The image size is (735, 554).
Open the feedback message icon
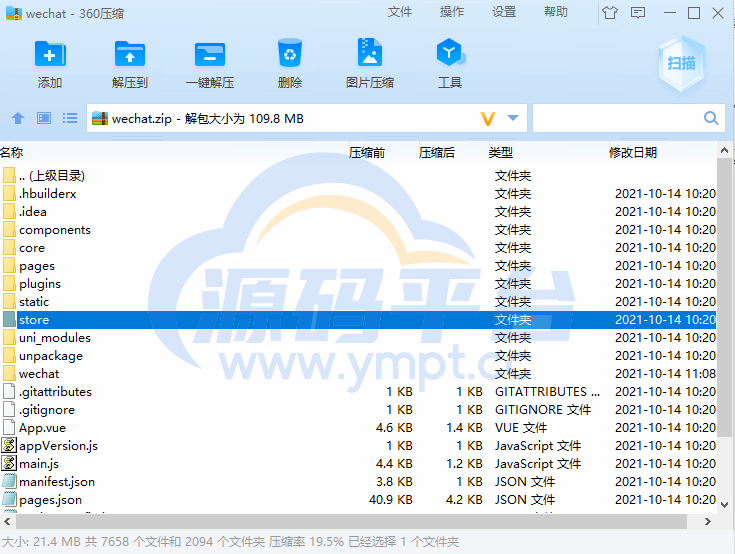coord(638,13)
